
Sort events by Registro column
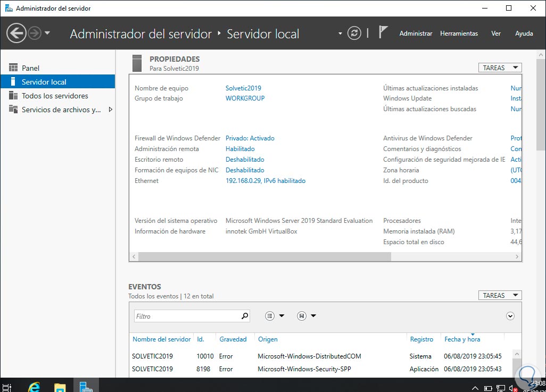(421, 339)
